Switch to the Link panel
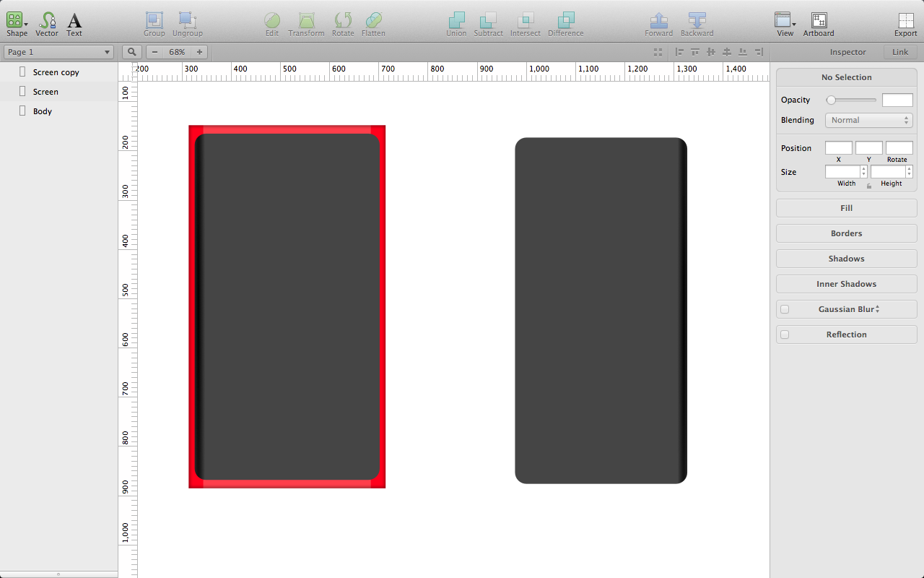Viewport: 924px width, 578px height. pyautogui.click(x=899, y=51)
